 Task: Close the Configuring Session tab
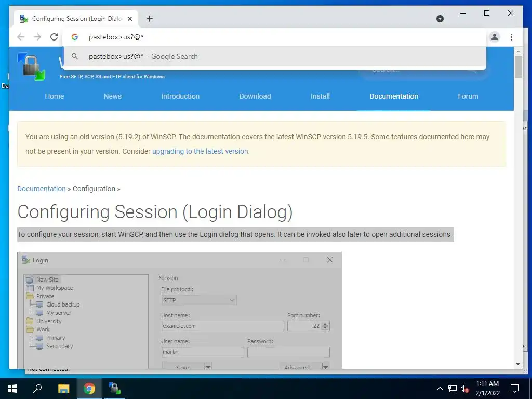[129, 19]
